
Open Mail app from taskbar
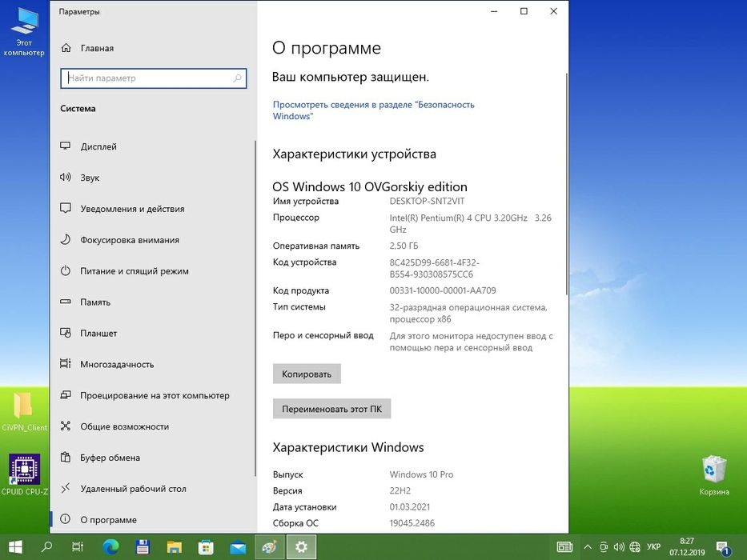[238, 546]
